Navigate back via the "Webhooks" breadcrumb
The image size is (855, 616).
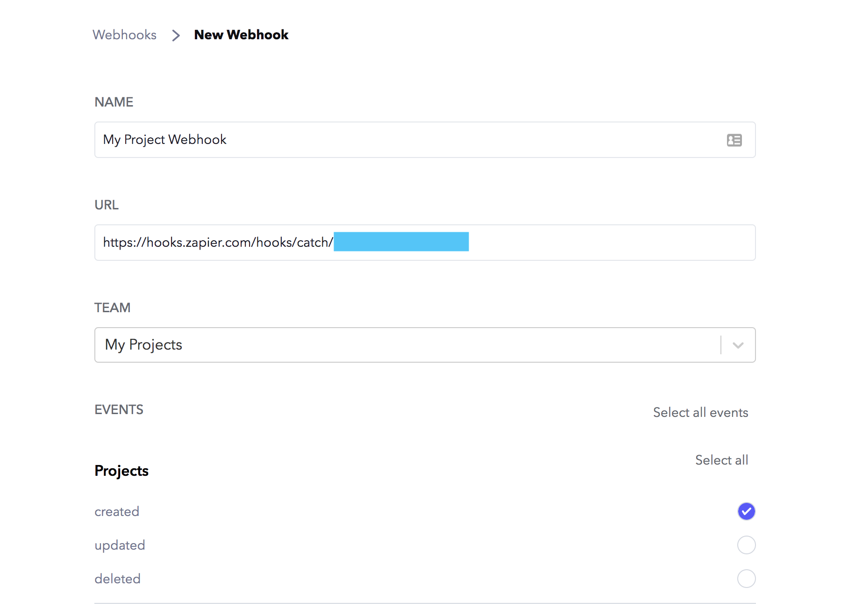[x=124, y=35]
